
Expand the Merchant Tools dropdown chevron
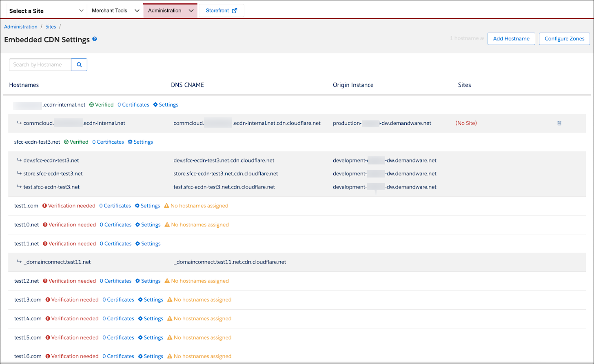tap(137, 10)
